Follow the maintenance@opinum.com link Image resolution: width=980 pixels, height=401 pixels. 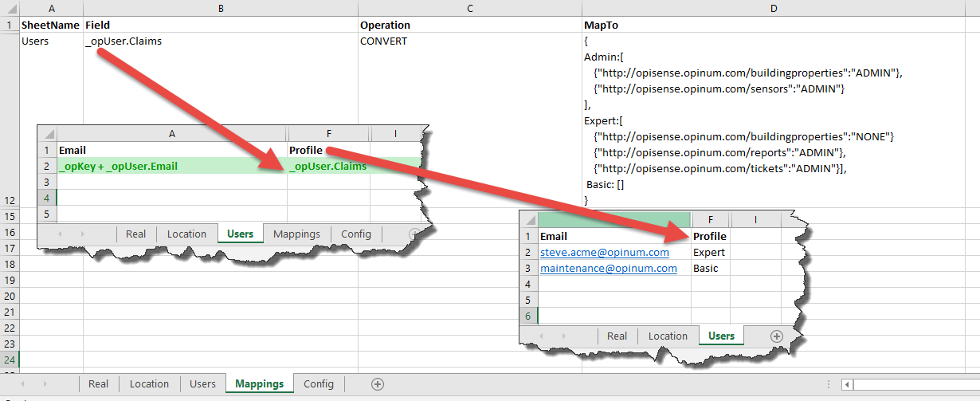(608, 269)
